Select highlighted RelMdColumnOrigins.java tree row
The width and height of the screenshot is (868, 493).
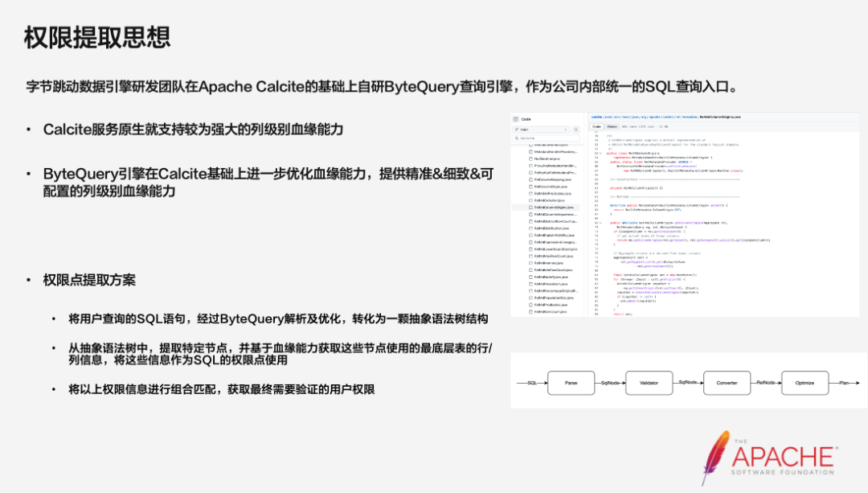tap(546, 207)
